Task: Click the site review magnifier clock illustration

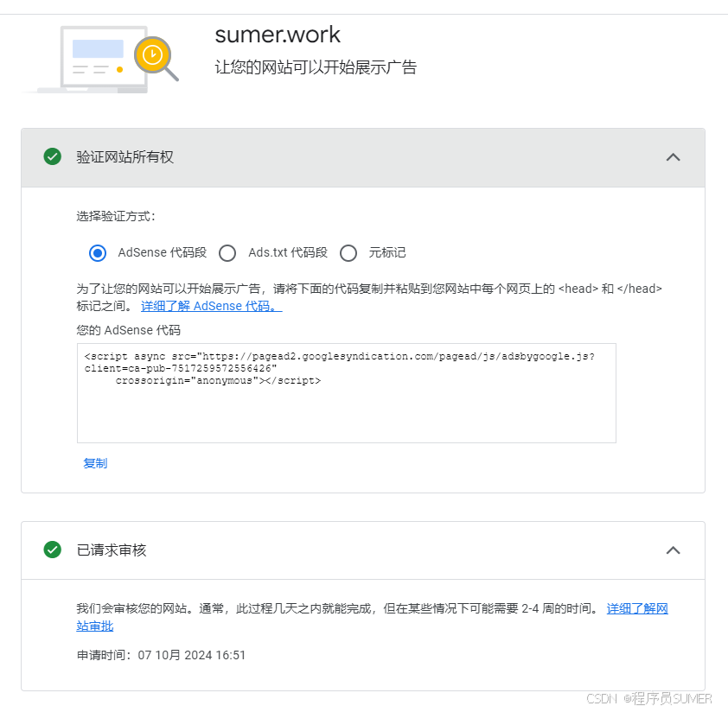Action: pos(156,58)
